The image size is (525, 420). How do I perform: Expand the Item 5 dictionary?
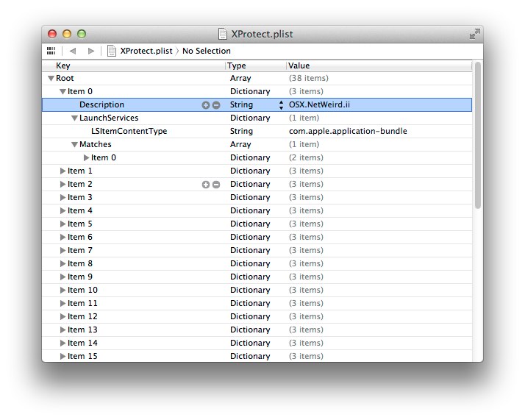(63, 224)
